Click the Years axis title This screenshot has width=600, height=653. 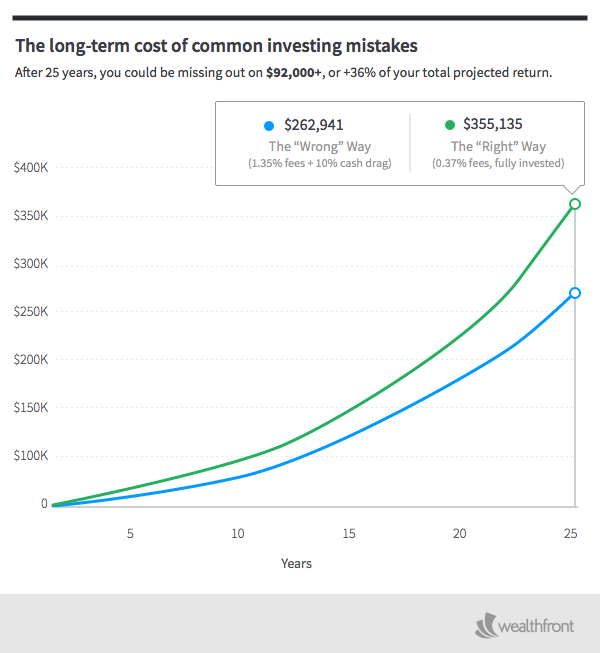pyautogui.click(x=296, y=564)
